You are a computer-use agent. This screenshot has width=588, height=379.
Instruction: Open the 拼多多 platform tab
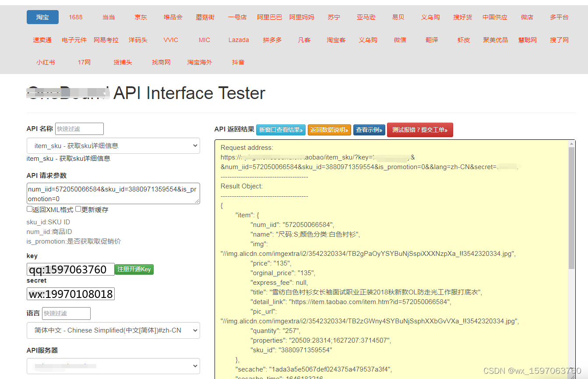coord(272,40)
